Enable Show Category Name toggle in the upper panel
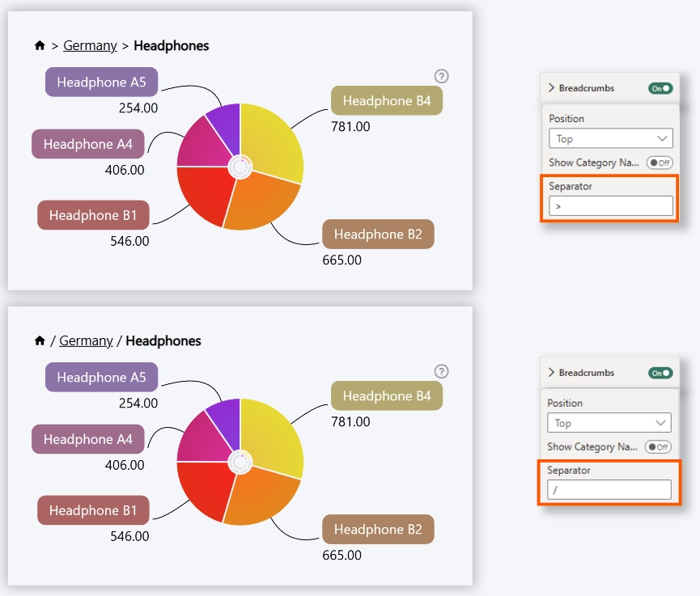The height and width of the screenshot is (596, 700). (x=660, y=163)
